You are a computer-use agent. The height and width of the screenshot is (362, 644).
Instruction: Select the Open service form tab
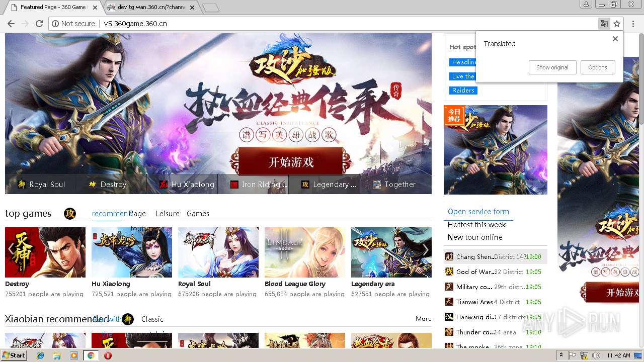point(478,212)
